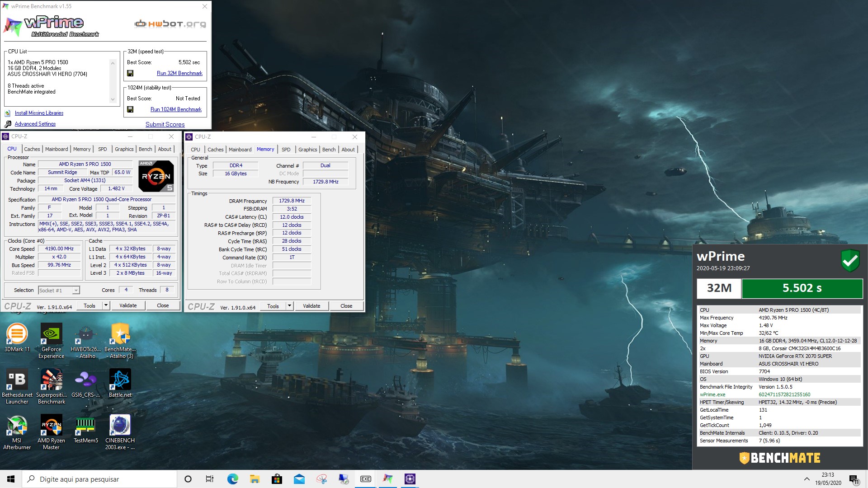This screenshot has width=868, height=488.
Task: Click Run 32M Benchmark link
Action: pyautogui.click(x=179, y=73)
